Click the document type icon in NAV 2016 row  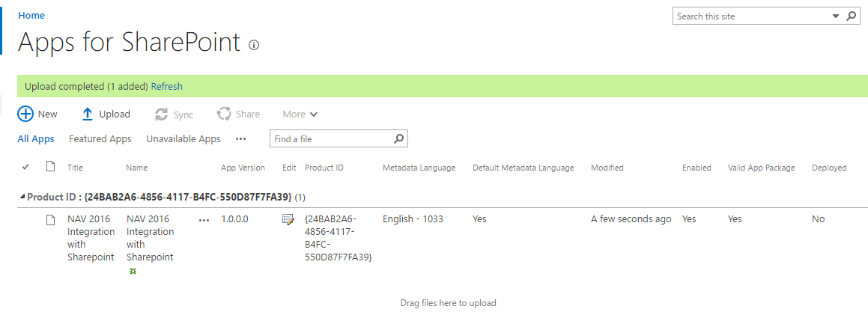(x=50, y=220)
